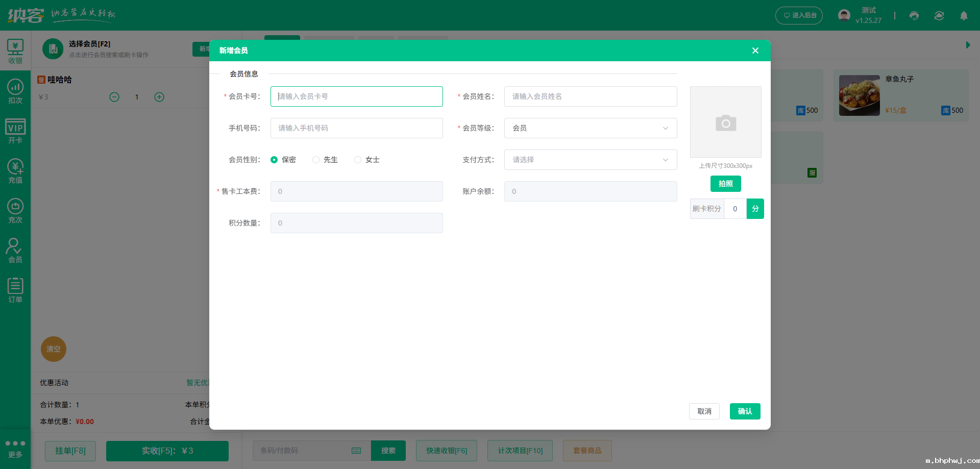
Task: Click the 选择会员 member card icon
Action: coord(53,49)
